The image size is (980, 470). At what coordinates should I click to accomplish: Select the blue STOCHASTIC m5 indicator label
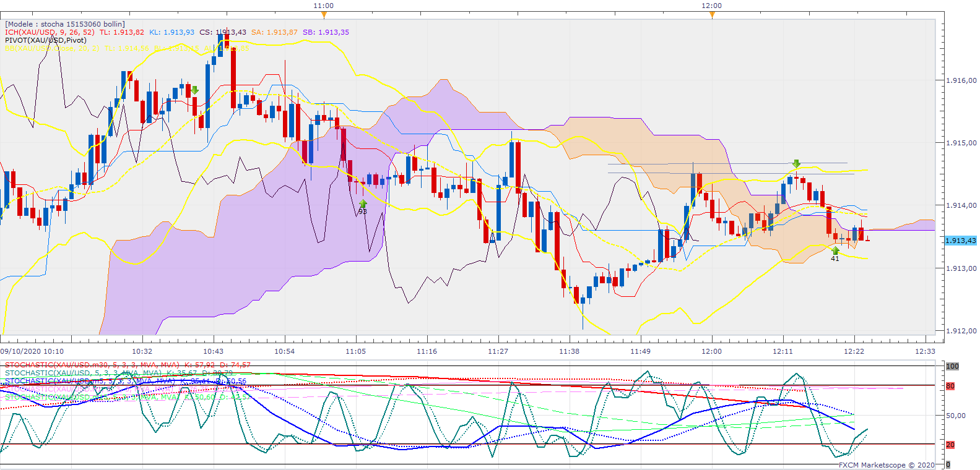(89, 381)
